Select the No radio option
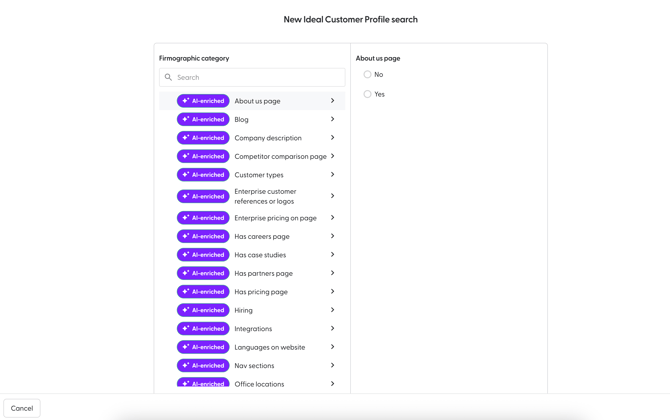The height and width of the screenshot is (420, 670). [367, 75]
